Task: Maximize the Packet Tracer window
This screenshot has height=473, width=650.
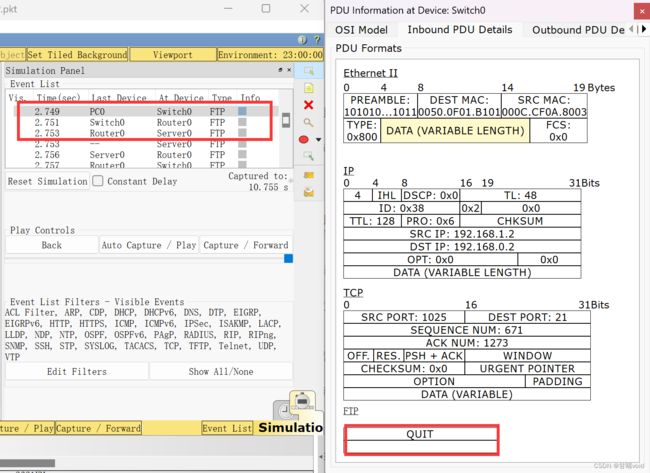Action: [x=266, y=8]
